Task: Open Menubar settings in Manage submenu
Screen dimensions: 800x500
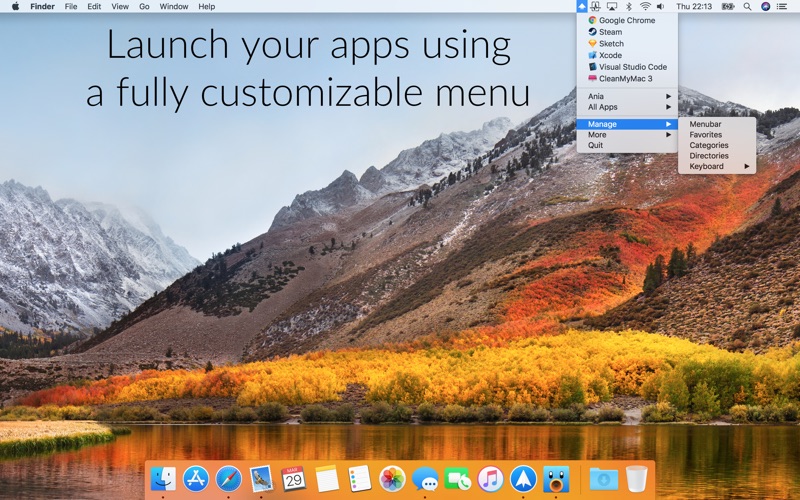Action: click(717, 124)
